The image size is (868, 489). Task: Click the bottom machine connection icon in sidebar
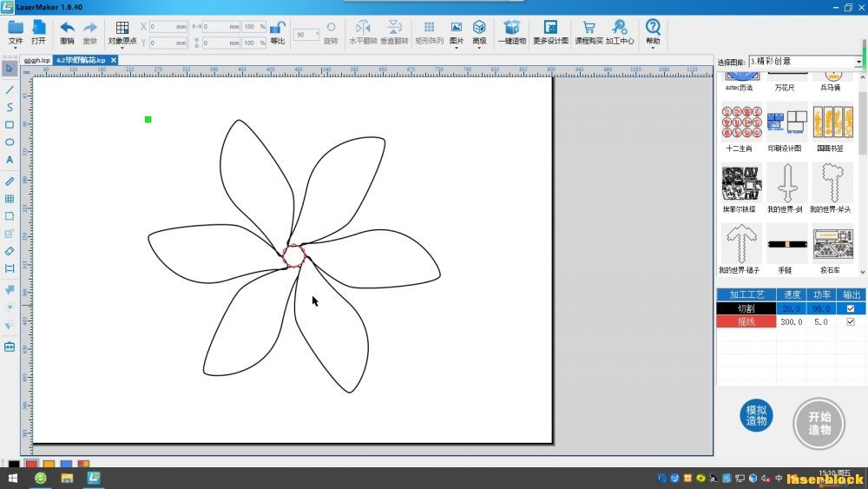point(10,347)
